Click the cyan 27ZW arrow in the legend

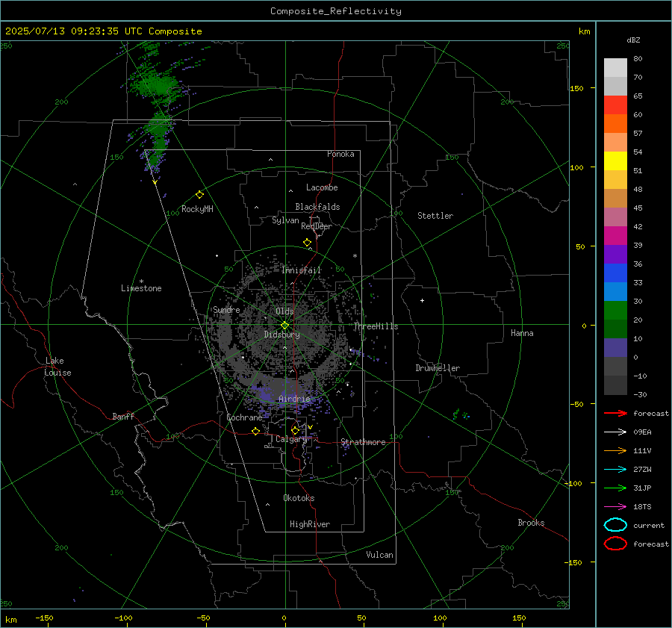(615, 470)
